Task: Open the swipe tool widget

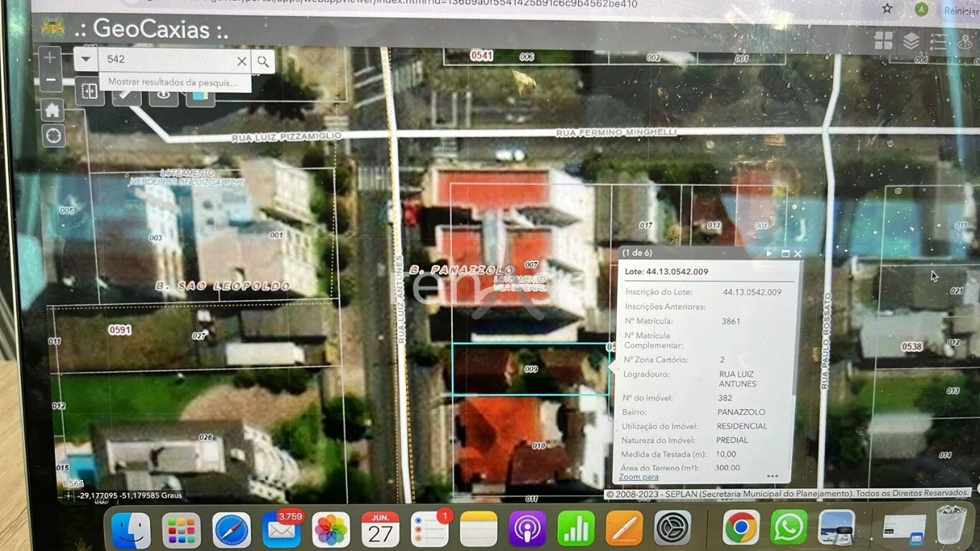Action: [90, 92]
